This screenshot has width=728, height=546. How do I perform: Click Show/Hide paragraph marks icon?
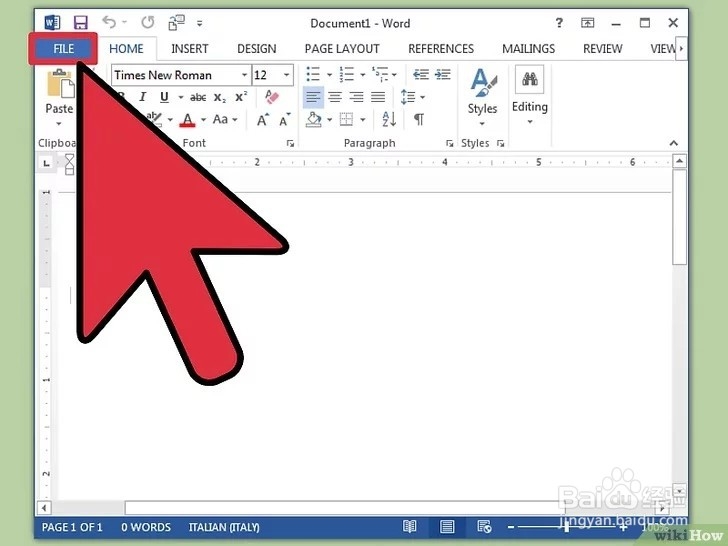[418, 120]
